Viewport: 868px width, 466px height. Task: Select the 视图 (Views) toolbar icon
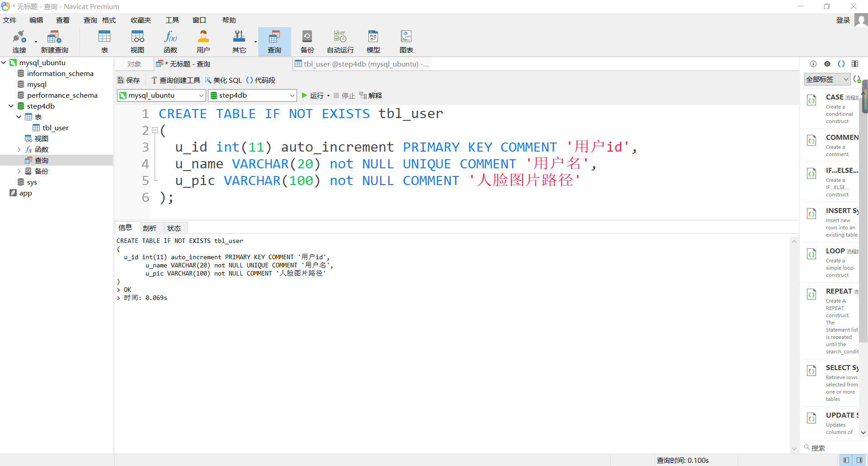tap(137, 41)
